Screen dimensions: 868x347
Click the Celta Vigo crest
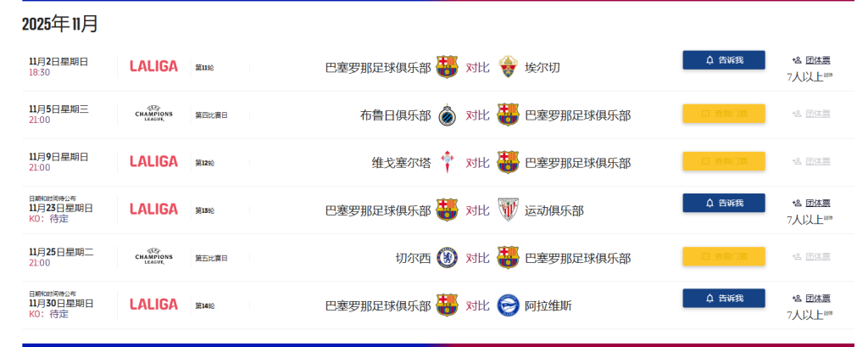[x=447, y=162]
